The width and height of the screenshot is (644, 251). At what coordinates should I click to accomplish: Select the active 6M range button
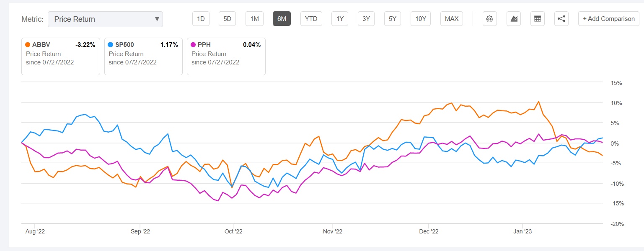tap(282, 19)
